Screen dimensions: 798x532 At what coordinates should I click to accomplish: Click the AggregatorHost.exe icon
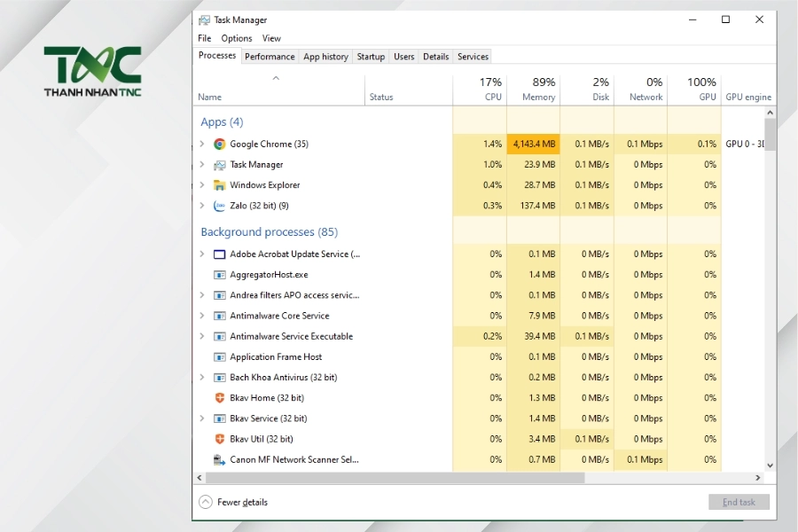tap(219, 275)
